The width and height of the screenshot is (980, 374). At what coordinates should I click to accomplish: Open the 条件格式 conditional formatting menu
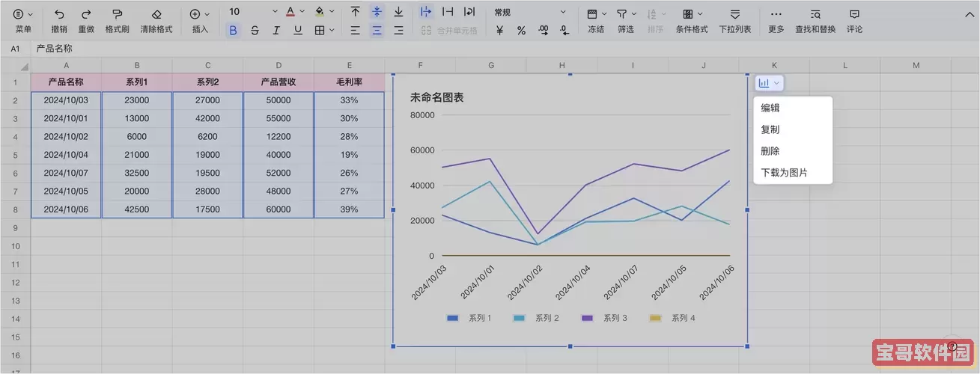tap(692, 21)
